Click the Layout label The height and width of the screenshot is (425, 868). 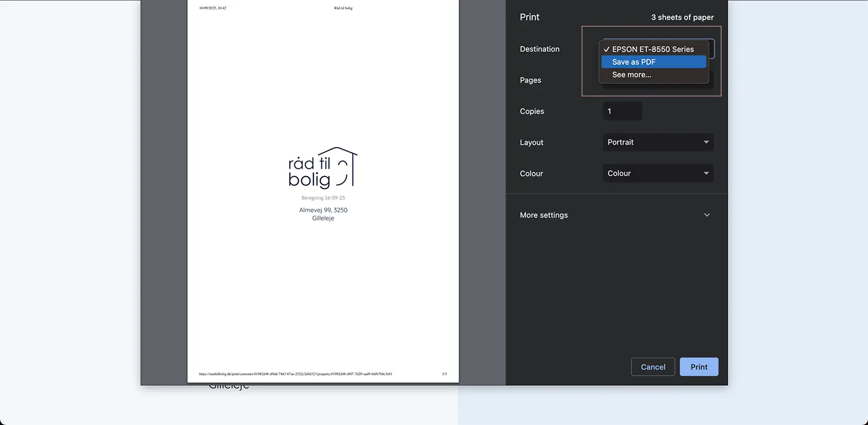point(532,142)
